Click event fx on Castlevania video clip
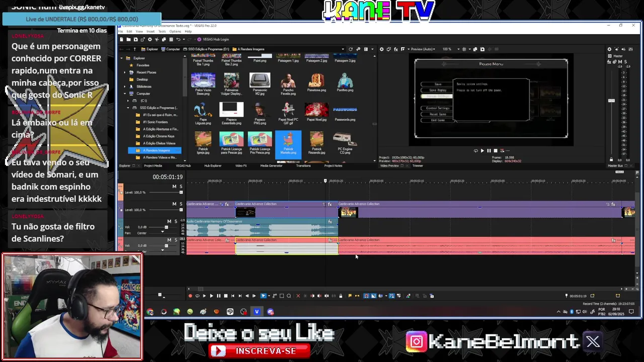The height and width of the screenshot is (362, 644). [x=330, y=204]
